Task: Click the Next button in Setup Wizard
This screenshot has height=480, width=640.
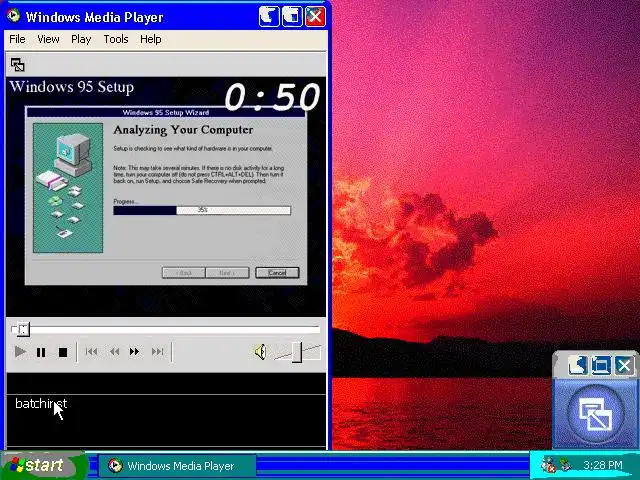Action: [x=227, y=273]
